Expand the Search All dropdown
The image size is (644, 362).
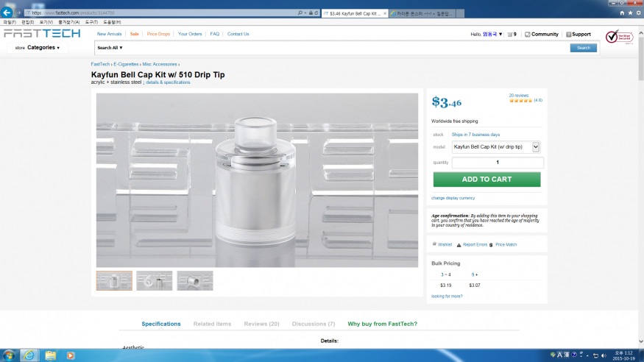pos(110,48)
